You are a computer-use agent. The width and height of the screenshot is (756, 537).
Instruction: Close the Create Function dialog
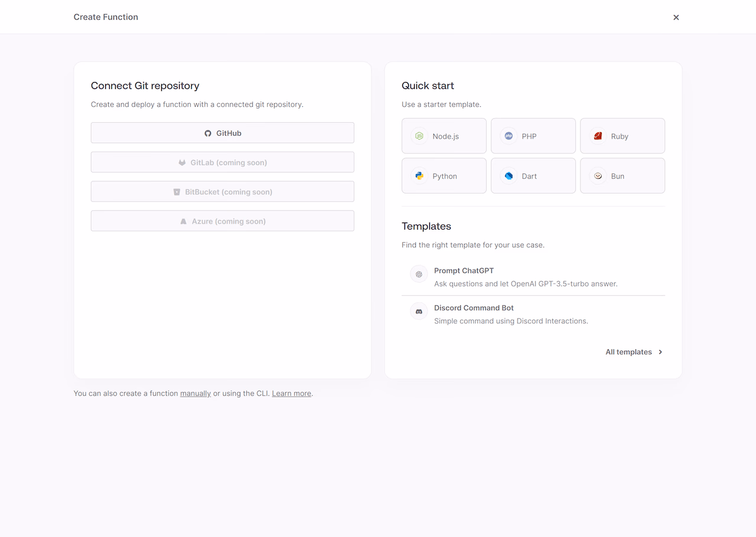point(676,17)
